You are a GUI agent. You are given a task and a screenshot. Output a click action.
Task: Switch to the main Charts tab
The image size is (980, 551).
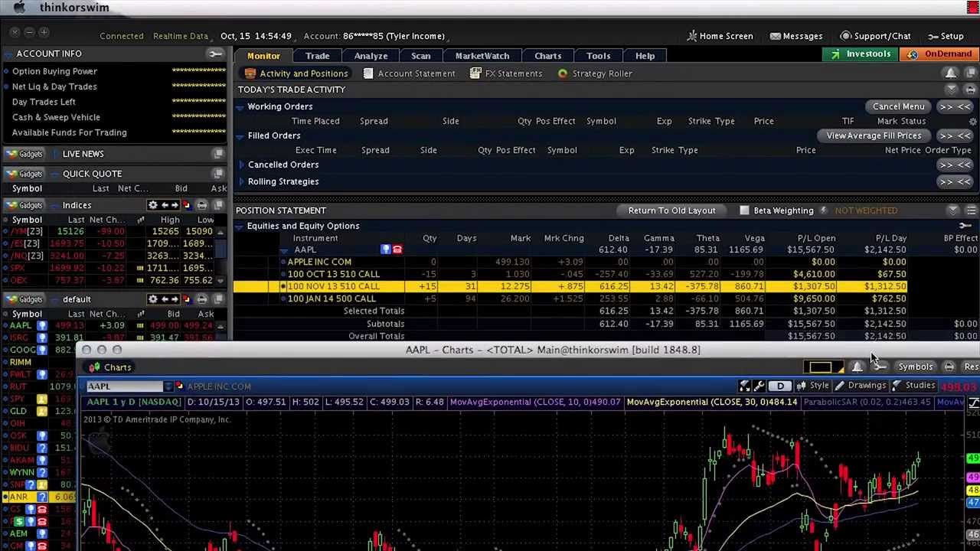[547, 56]
